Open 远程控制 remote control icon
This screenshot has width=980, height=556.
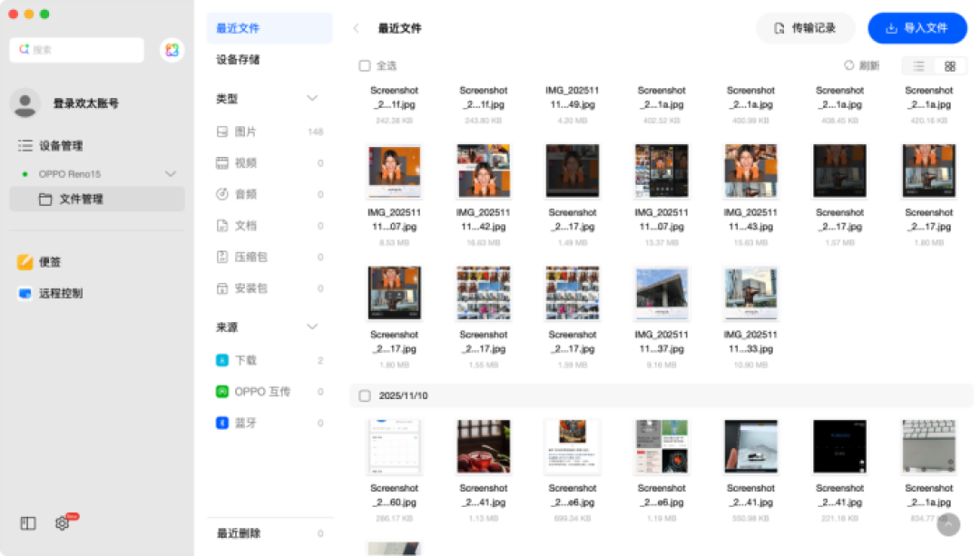pos(25,294)
